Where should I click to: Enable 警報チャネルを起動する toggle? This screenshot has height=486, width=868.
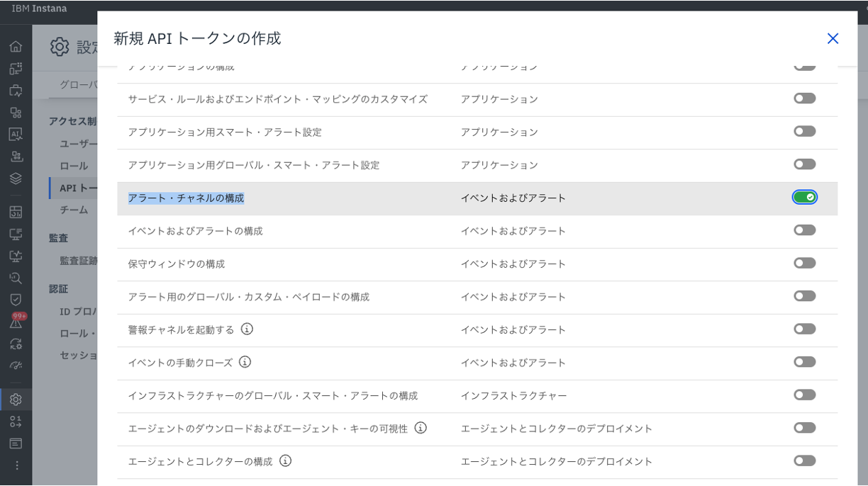pos(805,329)
